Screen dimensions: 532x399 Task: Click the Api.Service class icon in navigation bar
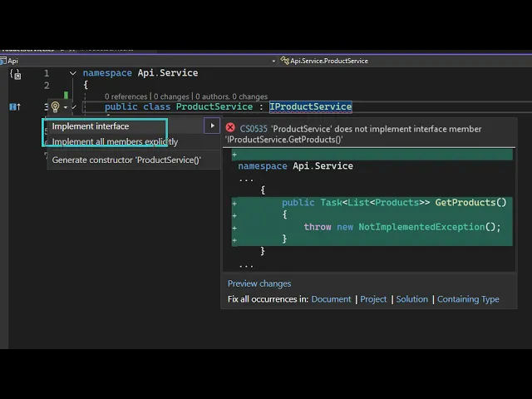(x=284, y=61)
